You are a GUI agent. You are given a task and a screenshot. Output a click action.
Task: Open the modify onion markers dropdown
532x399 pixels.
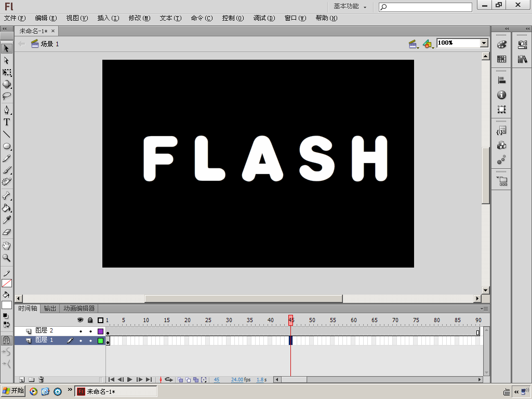click(x=204, y=380)
